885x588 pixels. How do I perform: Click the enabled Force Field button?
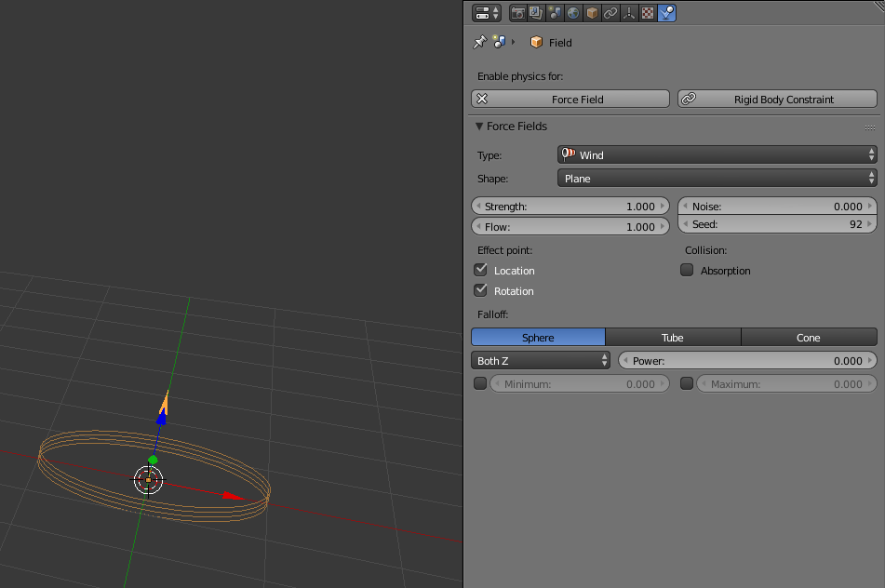coord(570,99)
